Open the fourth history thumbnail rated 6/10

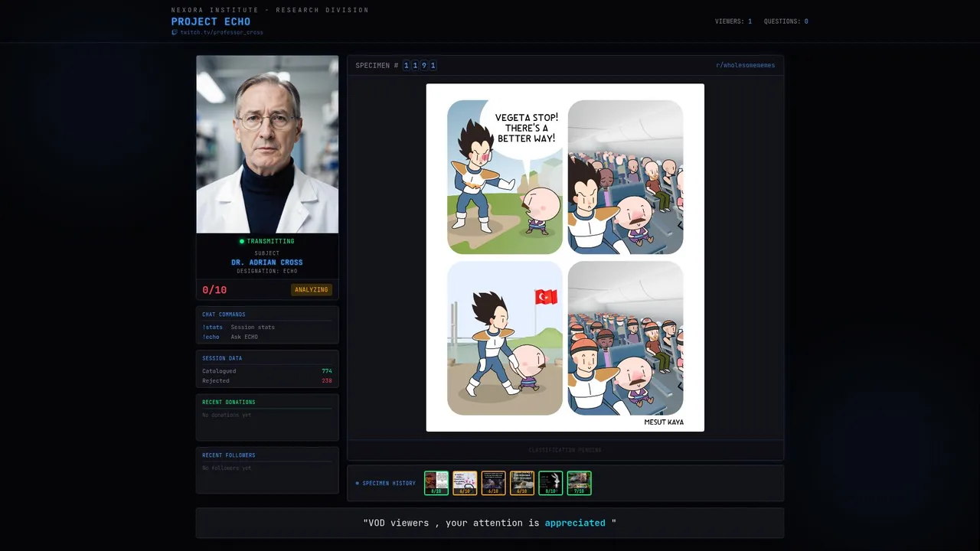pyautogui.click(x=522, y=483)
